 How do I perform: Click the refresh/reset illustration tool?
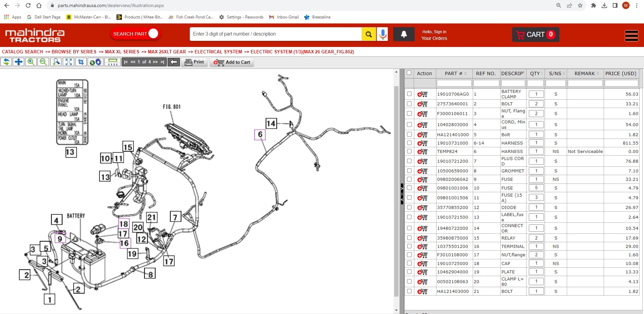click(6, 62)
